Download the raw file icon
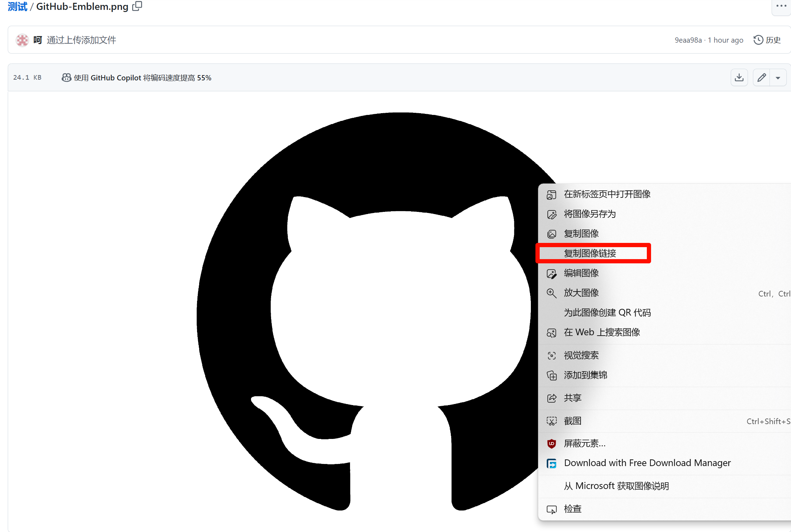The image size is (791, 532). pyautogui.click(x=739, y=78)
